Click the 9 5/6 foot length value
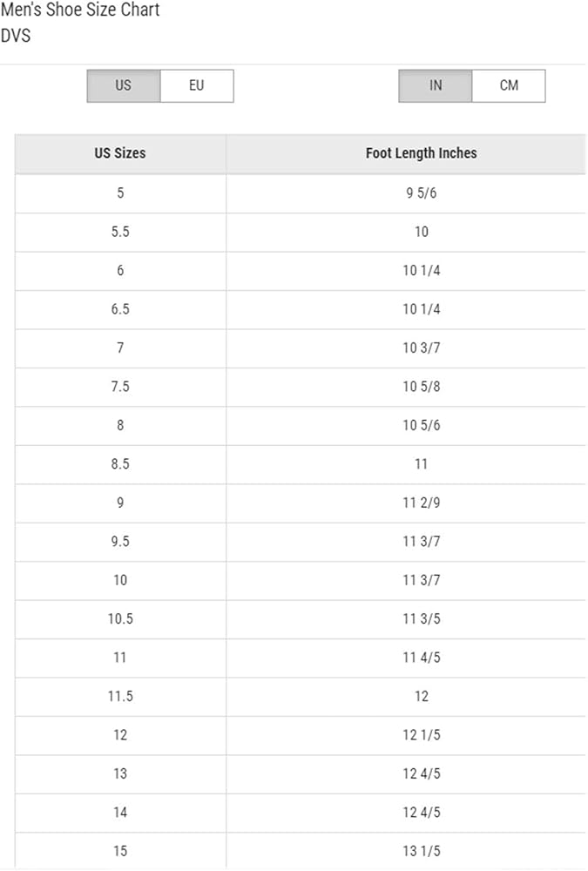Viewport: 588px width, 871px height. click(421, 193)
